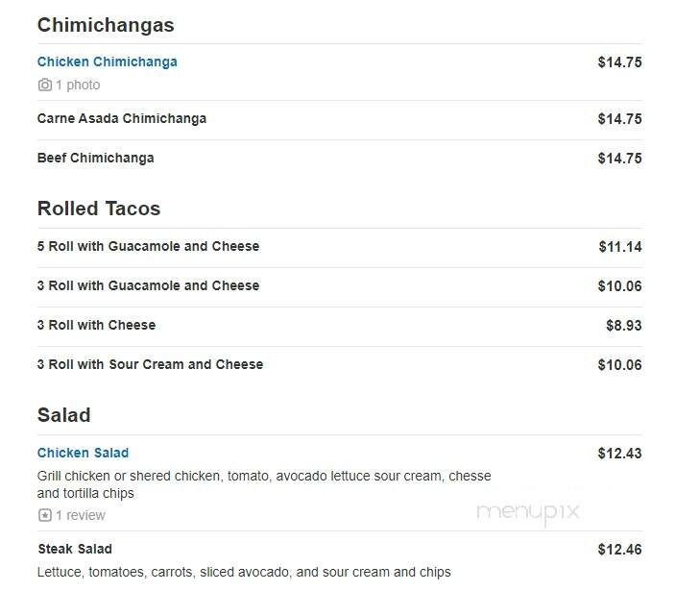Click the Salad section heading

(63, 415)
